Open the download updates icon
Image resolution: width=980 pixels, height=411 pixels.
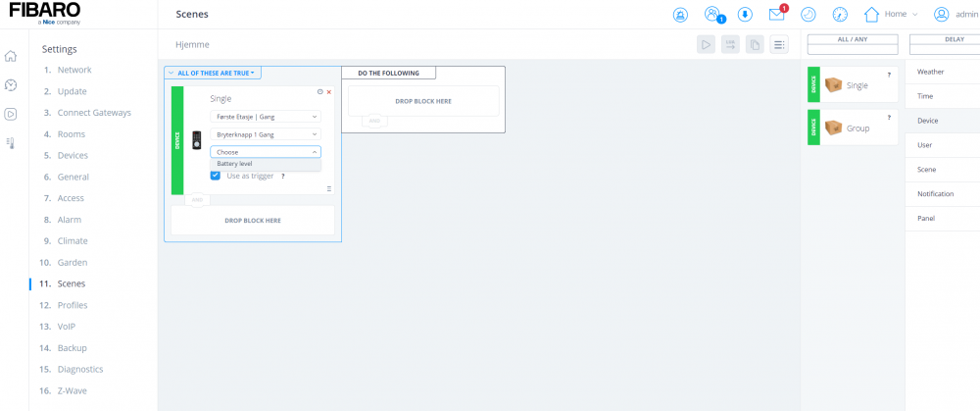point(745,15)
